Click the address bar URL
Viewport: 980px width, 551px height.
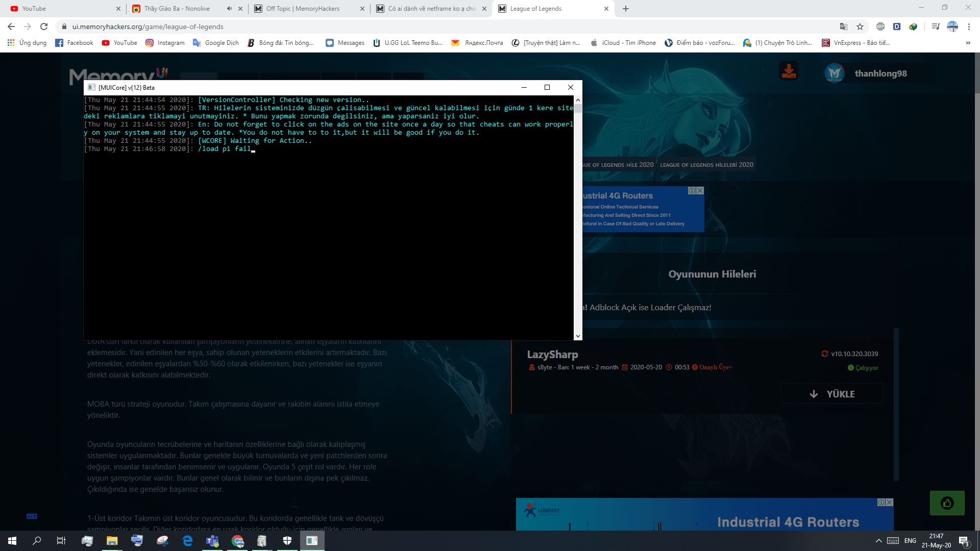click(148, 27)
